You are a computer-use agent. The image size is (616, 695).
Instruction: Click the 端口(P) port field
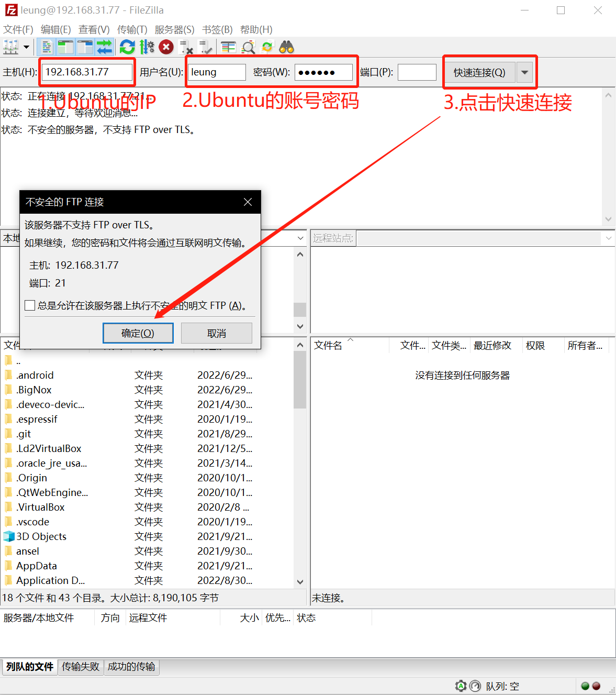(417, 72)
